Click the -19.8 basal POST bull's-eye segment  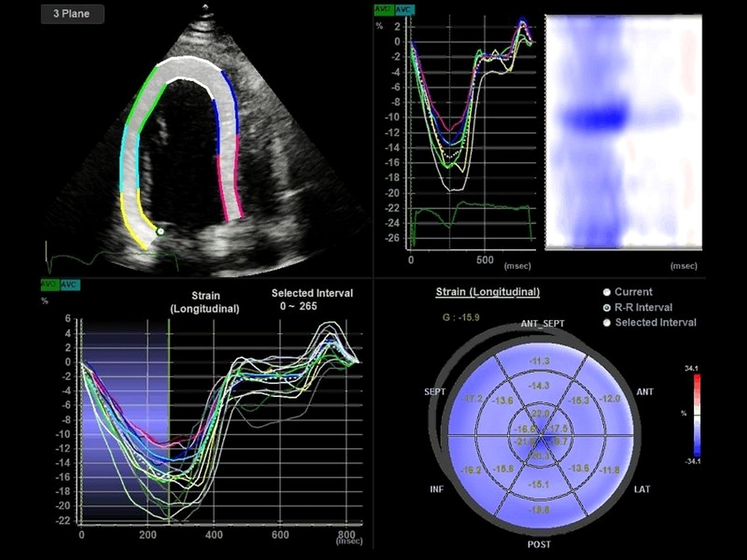click(540, 510)
